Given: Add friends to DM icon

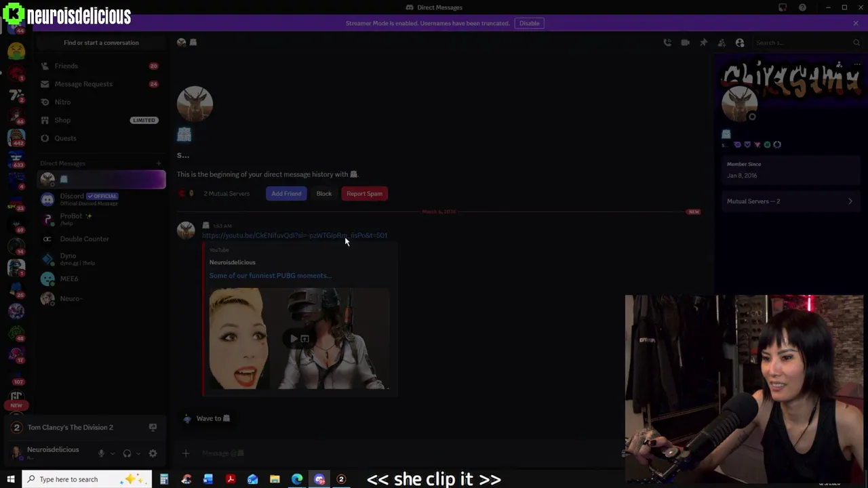Looking at the screenshot, I should tap(722, 43).
